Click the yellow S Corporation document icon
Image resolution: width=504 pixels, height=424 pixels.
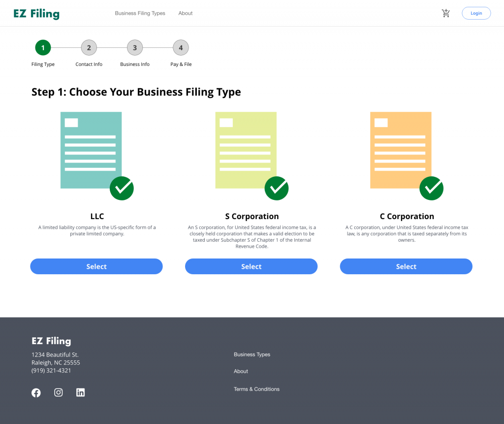click(x=246, y=151)
